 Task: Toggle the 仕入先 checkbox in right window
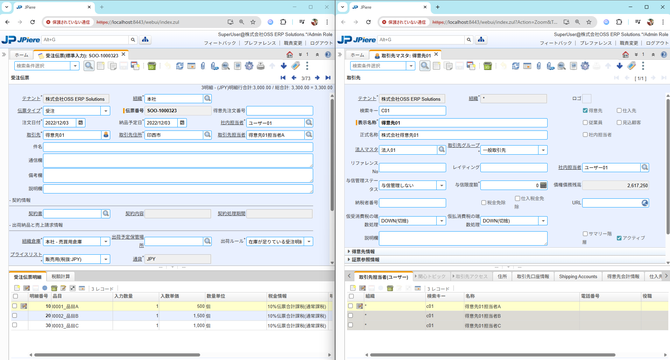(619, 111)
